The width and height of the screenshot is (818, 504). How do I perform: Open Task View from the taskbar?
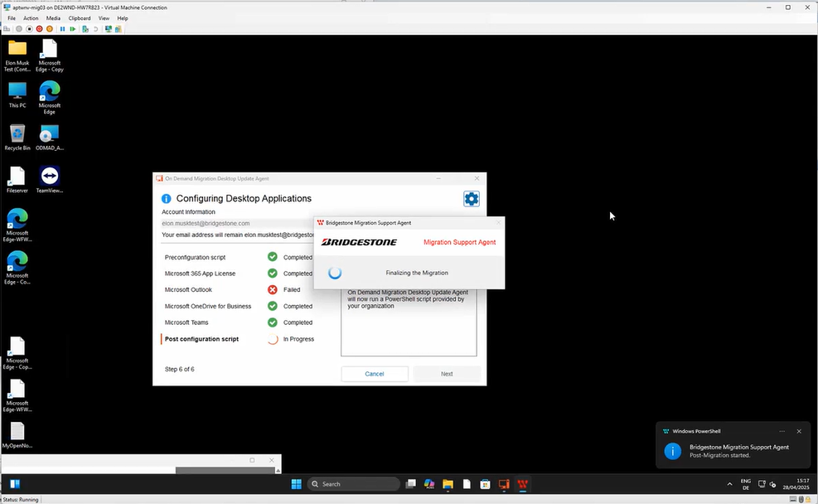click(x=411, y=484)
